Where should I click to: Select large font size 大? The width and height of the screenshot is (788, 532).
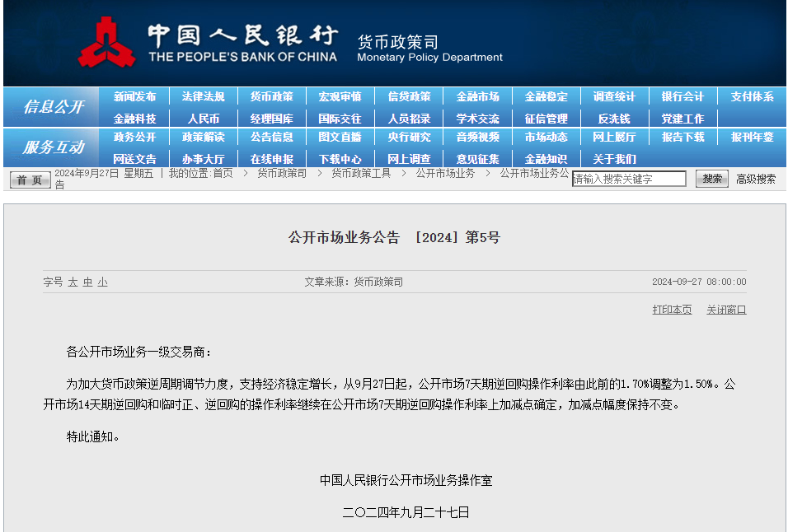click(73, 282)
